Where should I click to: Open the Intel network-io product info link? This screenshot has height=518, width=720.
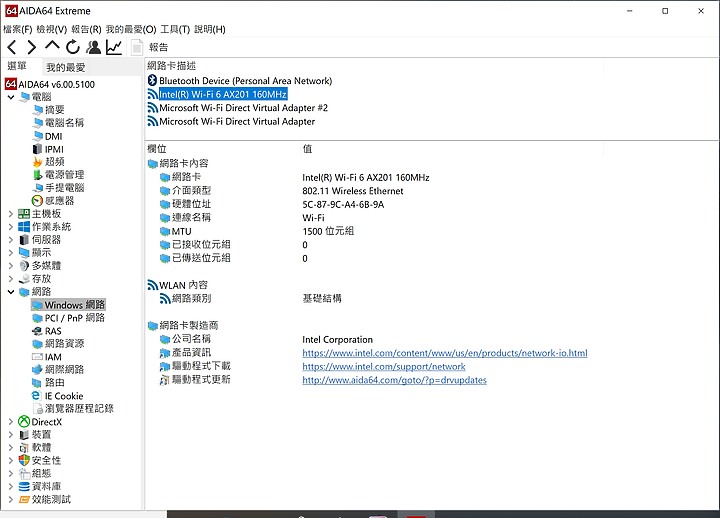(444, 353)
